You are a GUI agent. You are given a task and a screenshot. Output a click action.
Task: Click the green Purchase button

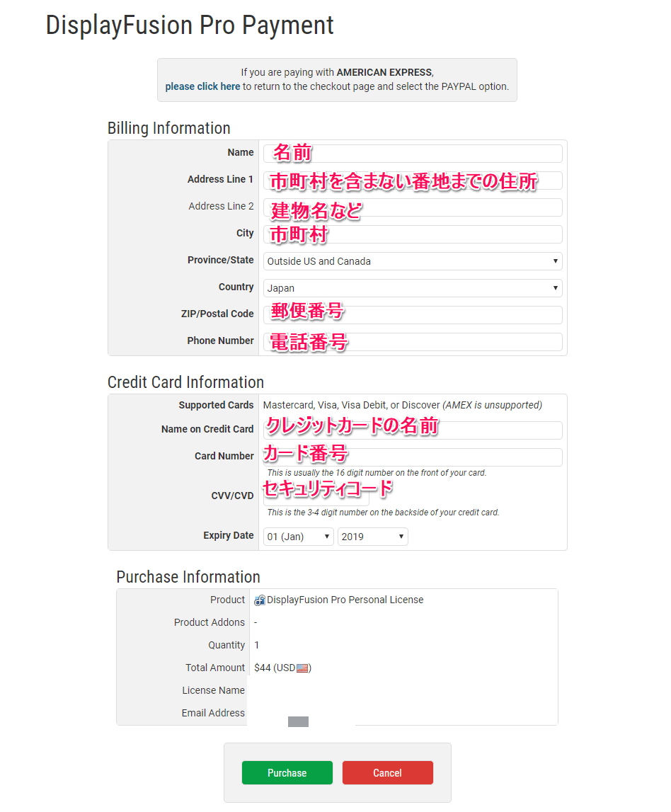click(x=287, y=772)
